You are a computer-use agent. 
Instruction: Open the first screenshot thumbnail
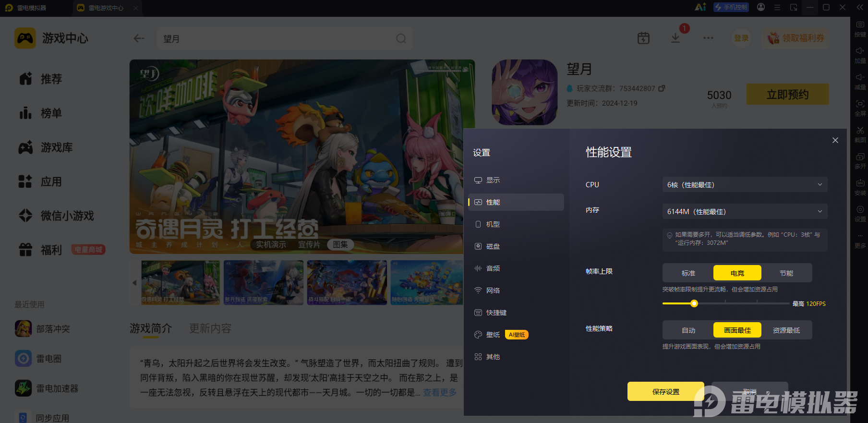tap(181, 282)
